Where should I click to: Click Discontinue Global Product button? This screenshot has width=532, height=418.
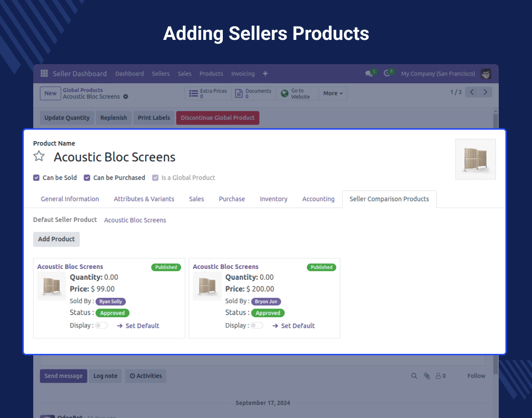pos(218,118)
